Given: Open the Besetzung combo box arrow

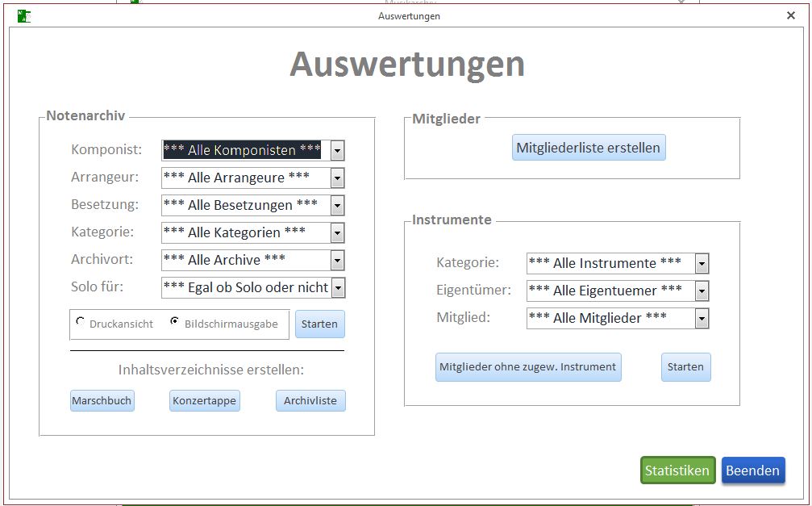Looking at the screenshot, I should point(338,206).
